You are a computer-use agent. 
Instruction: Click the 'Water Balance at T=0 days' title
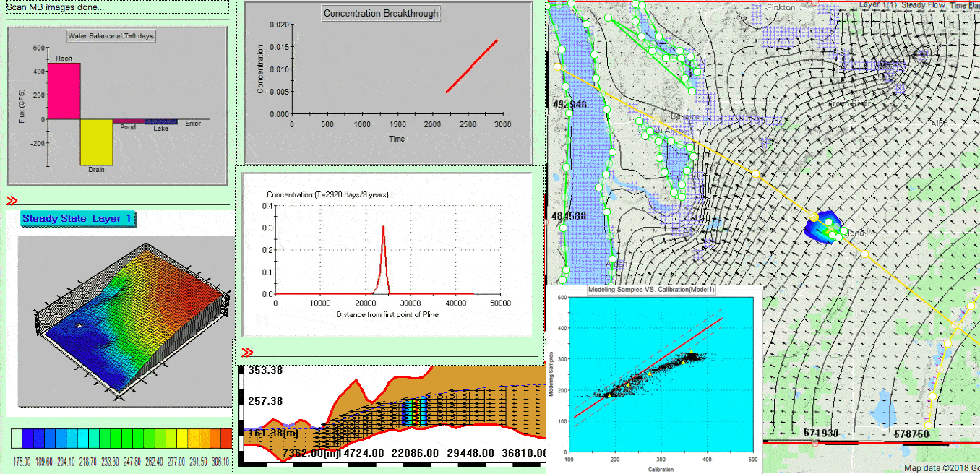point(111,35)
